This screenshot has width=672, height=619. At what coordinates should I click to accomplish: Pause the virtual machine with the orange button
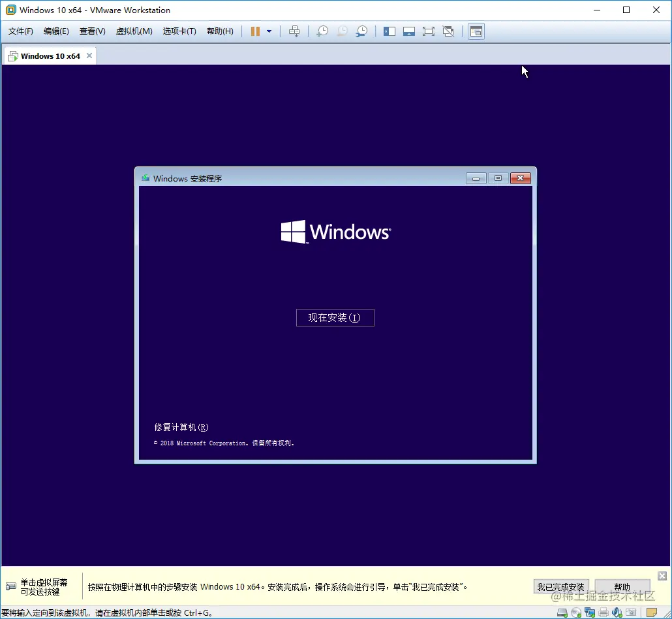tap(255, 31)
